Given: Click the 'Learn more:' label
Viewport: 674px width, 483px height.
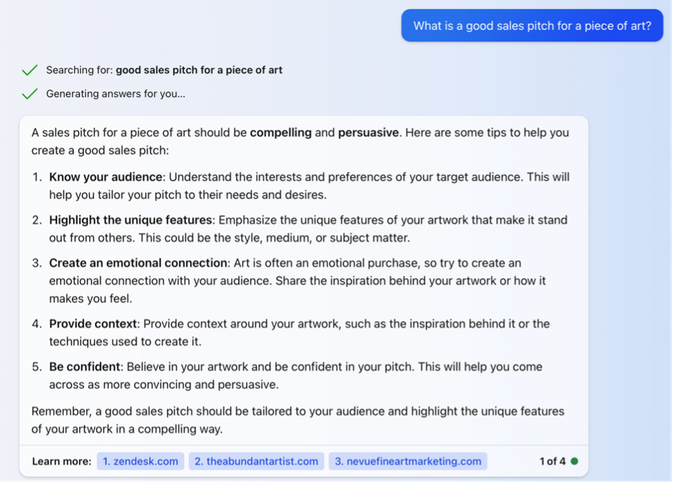Looking at the screenshot, I should (61, 461).
